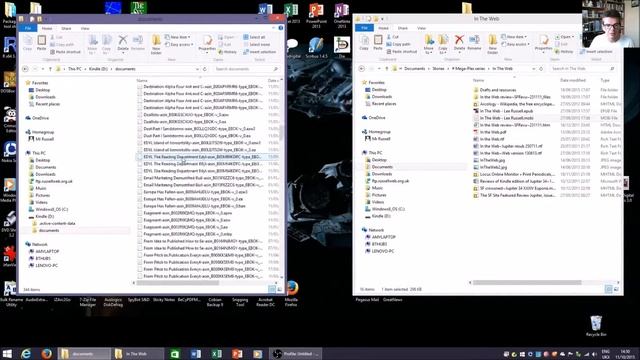
Task: Click Name column header in In The Web list
Action: (478, 80)
